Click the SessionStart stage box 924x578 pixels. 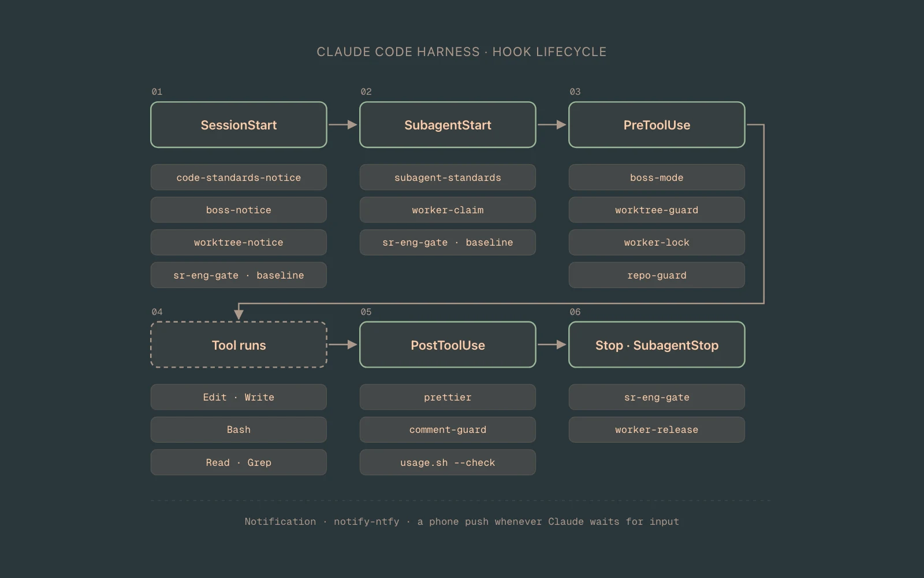click(239, 125)
